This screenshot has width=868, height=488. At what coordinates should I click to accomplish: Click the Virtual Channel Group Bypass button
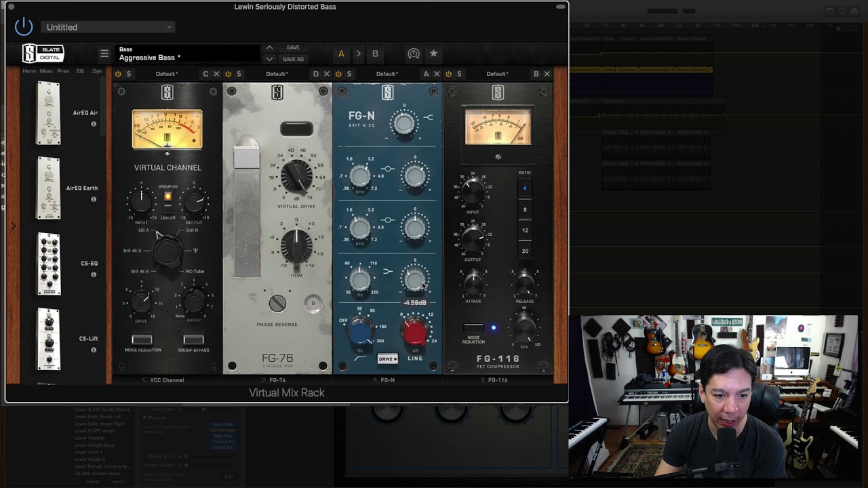click(193, 339)
